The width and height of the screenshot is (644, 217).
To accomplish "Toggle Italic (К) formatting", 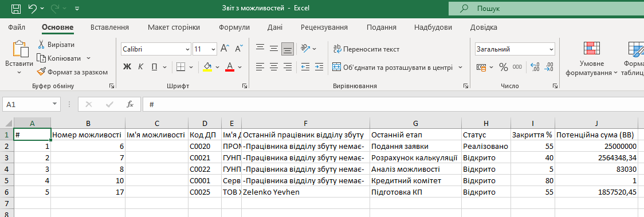I will [140, 66].
